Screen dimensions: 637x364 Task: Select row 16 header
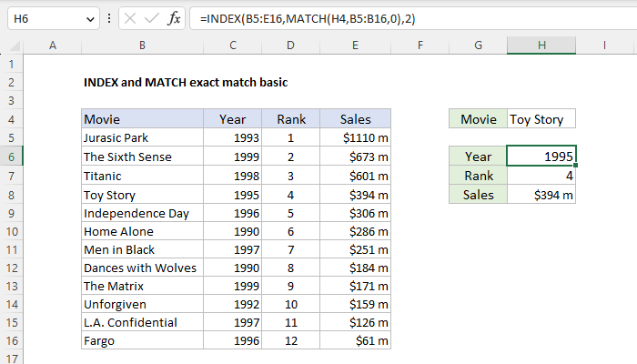click(x=11, y=341)
